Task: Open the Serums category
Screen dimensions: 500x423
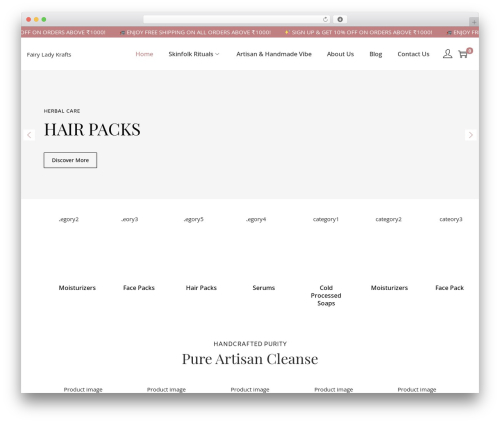Action: (x=264, y=288)
